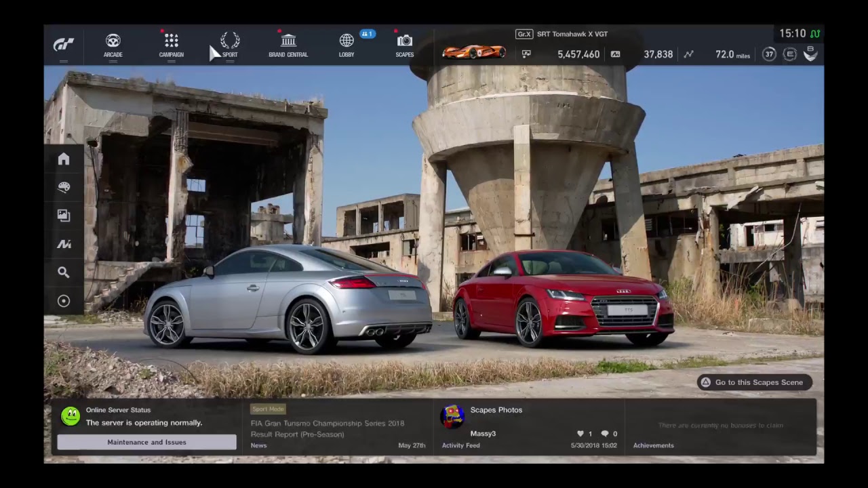Image resolution: width=868 pixels, height=488 pixels.
Task: Click the Online Server Status heading
Action: [x=118, y=410]
